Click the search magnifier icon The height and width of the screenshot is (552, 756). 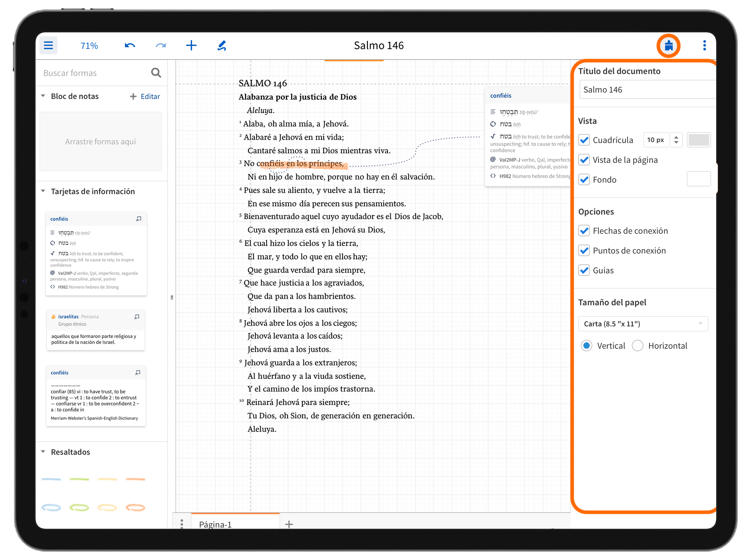tap(156, 73)
